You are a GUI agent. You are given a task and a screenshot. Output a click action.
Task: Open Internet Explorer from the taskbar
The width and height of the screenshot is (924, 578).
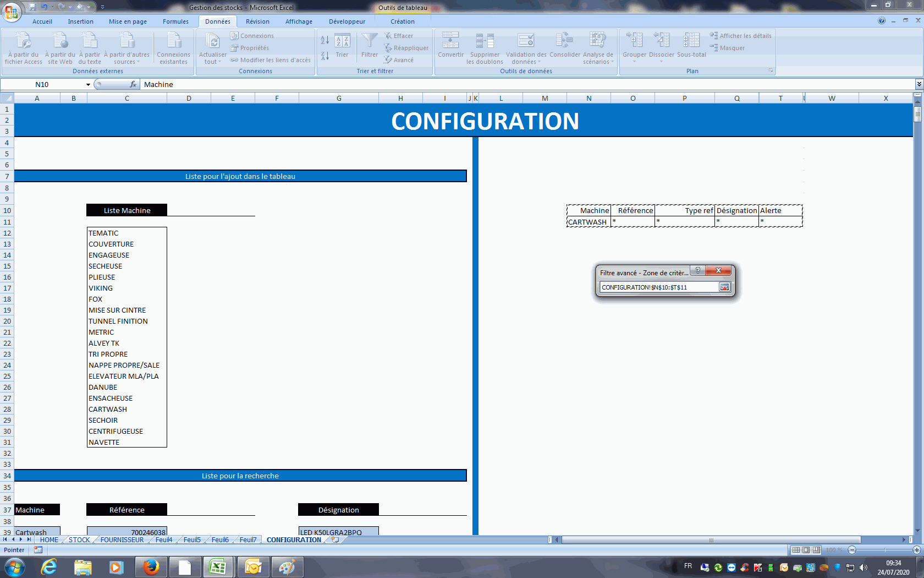pyautogui.click(x=49, y=567)
